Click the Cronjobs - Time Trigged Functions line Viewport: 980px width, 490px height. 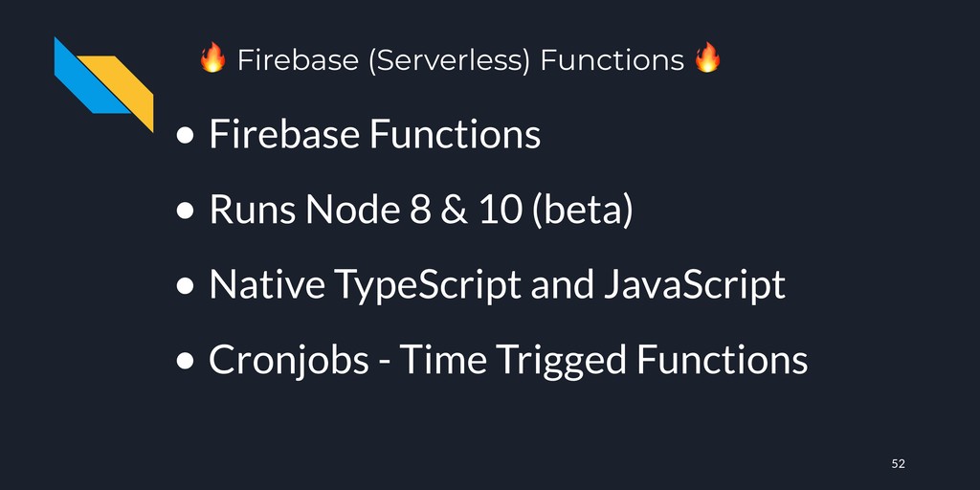click(508, 360)
